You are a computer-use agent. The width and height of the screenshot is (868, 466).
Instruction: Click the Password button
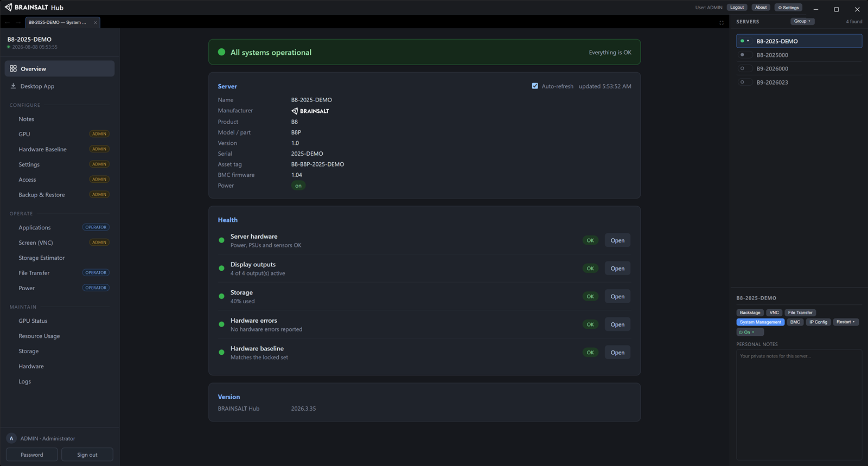32,455
